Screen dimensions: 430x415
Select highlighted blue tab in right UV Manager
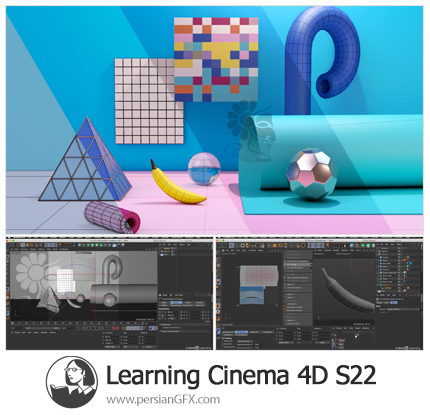coord(241,332)
